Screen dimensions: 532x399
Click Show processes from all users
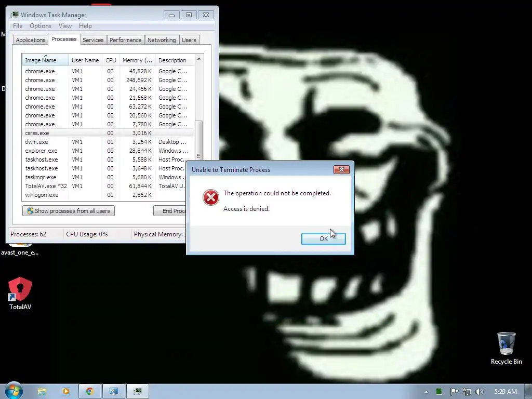(69, 211)
